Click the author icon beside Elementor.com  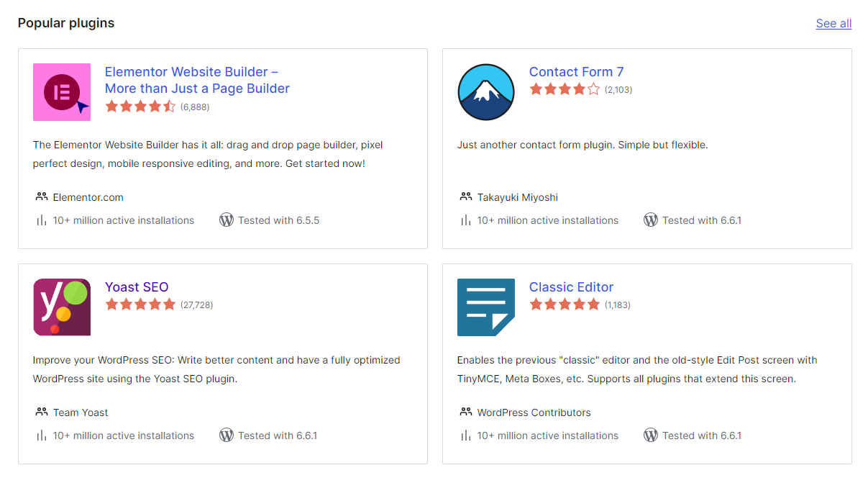pyautogui.click(x=40, y=197)
